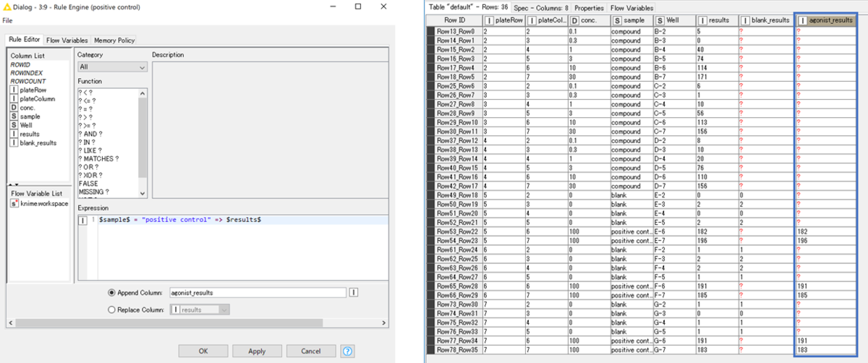868x363 pixels.
Task: Click the Function list scroll down arrow
Action: [142, 193]
